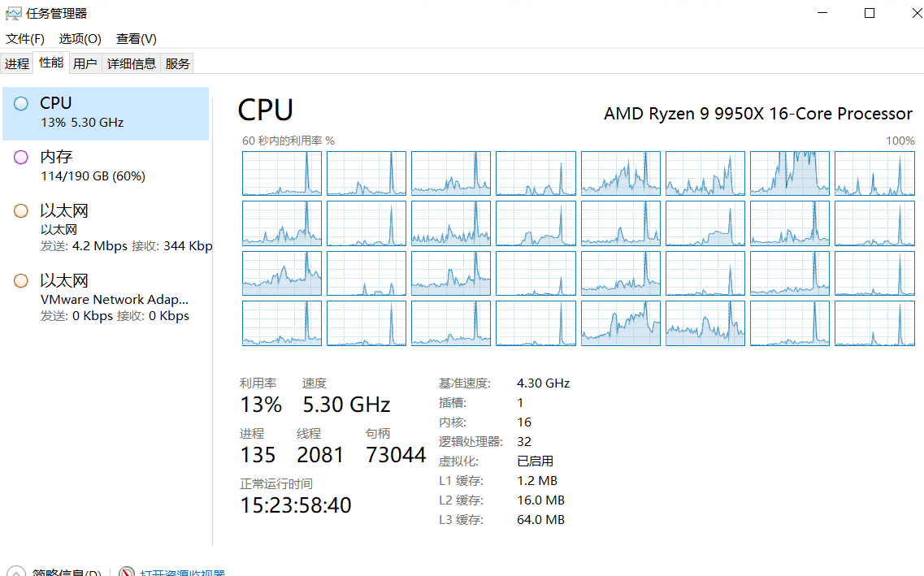Open the 查看(V) menu

pyautogui.click(x=136, y=39)
